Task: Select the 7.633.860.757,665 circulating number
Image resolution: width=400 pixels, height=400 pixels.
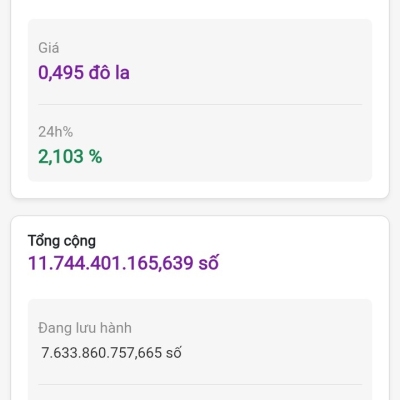Action: coord(101,353)
